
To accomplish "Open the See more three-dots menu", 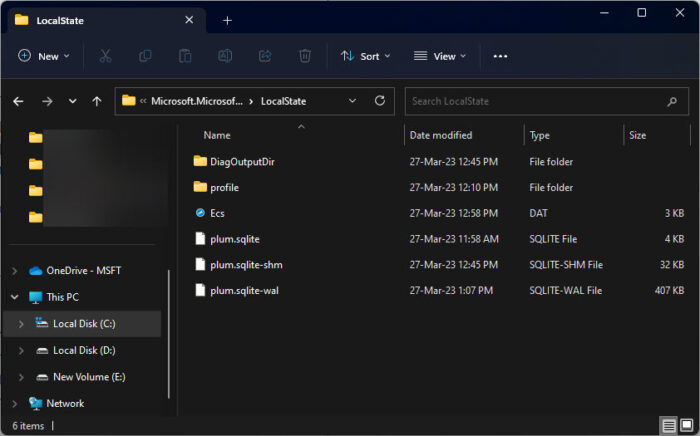I will (x=500, y=56).
